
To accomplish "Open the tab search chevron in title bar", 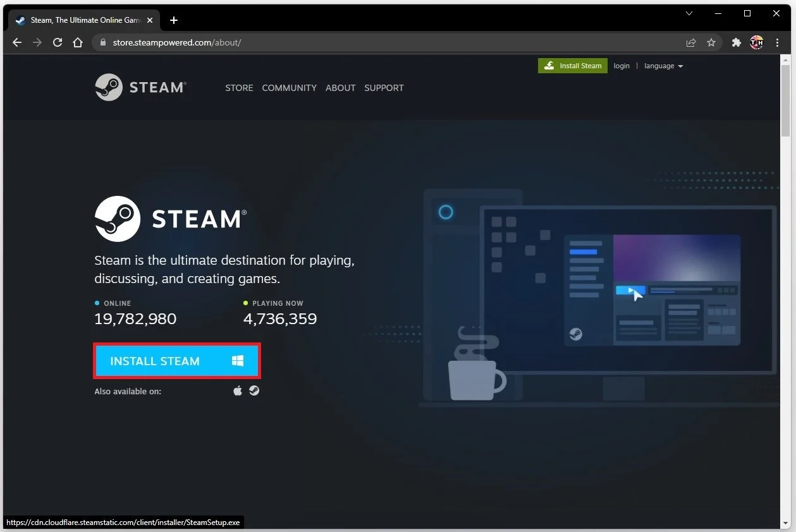I will tap(689, 13).
